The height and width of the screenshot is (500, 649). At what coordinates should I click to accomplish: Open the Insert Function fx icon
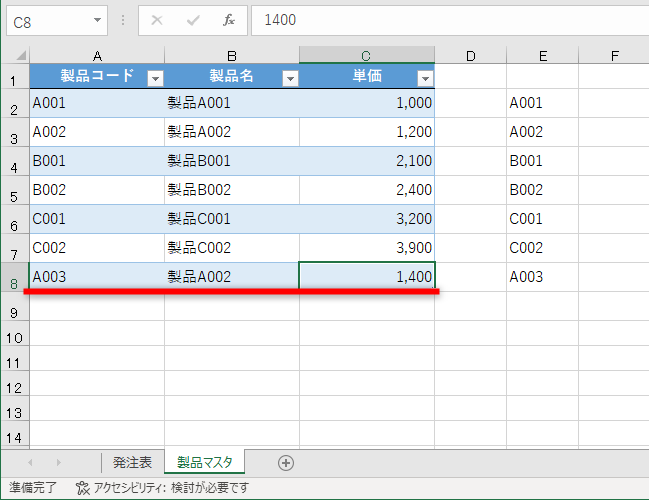(x=229, y=20)
